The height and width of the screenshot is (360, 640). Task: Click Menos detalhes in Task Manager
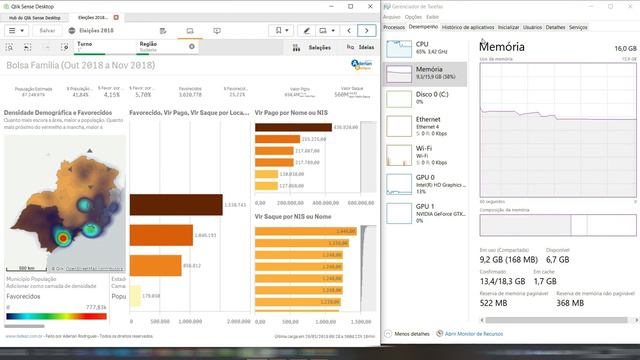(x=407, y=334)
